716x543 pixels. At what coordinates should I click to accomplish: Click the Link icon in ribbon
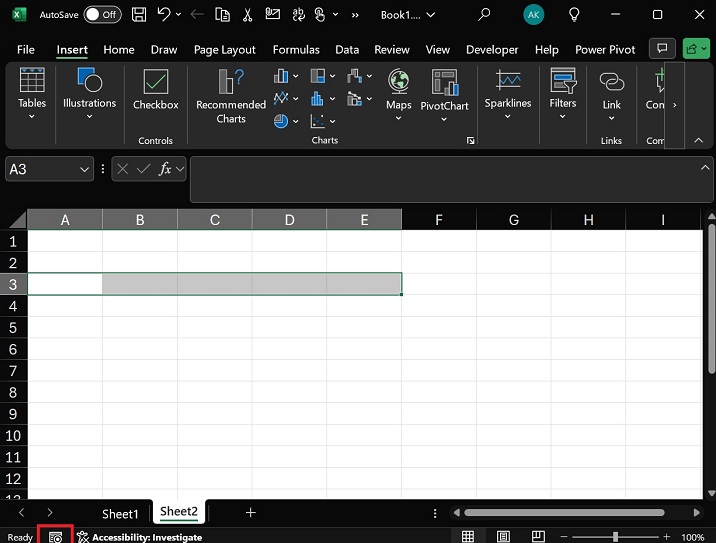pos(611,90)
